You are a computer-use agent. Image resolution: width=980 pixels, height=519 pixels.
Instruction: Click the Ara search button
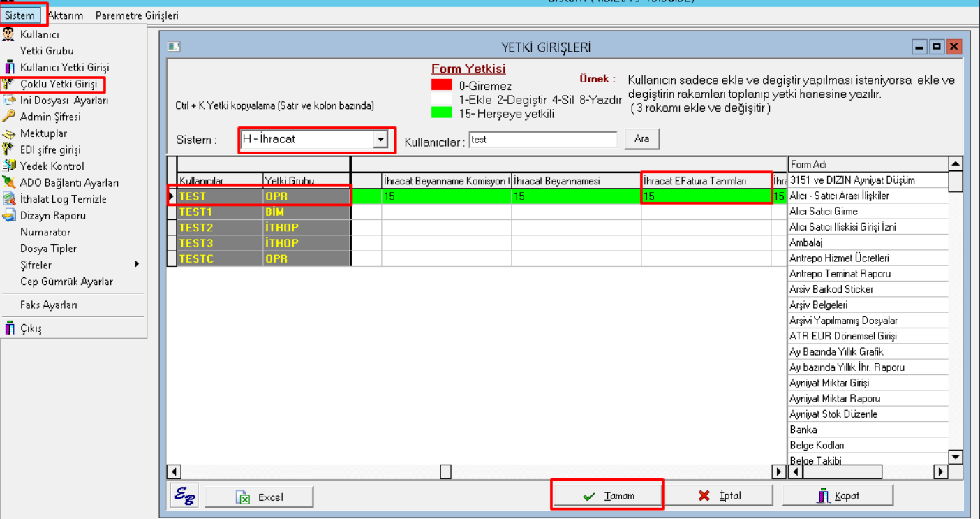(x=642, y=139)
